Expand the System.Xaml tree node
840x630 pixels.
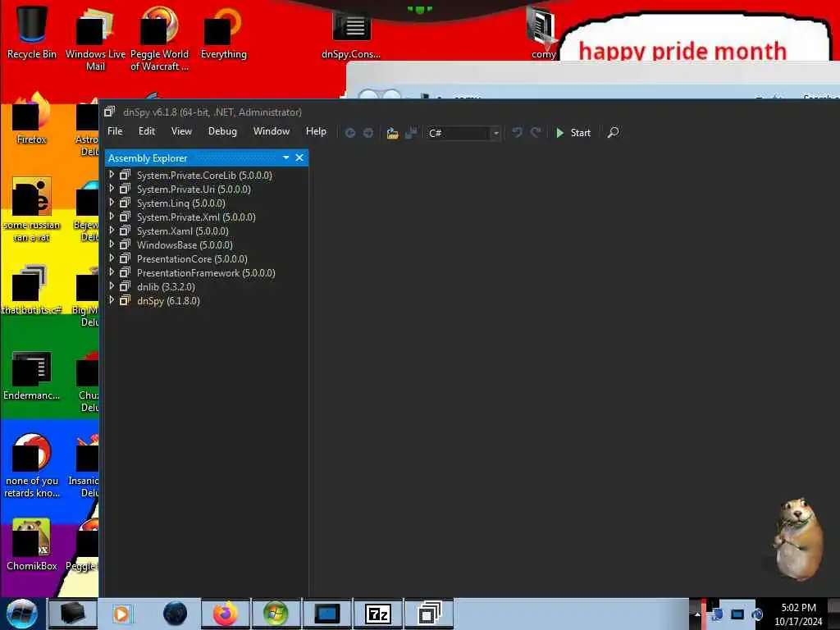tap(112, 230)
